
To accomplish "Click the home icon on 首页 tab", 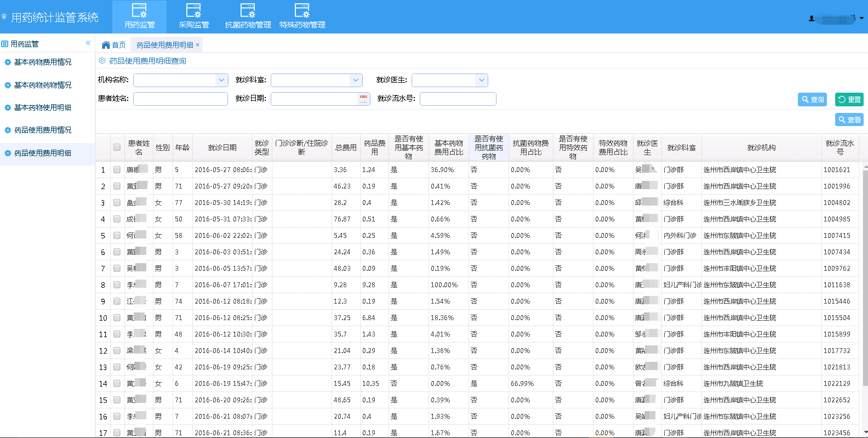I will (x=106, y=45).
